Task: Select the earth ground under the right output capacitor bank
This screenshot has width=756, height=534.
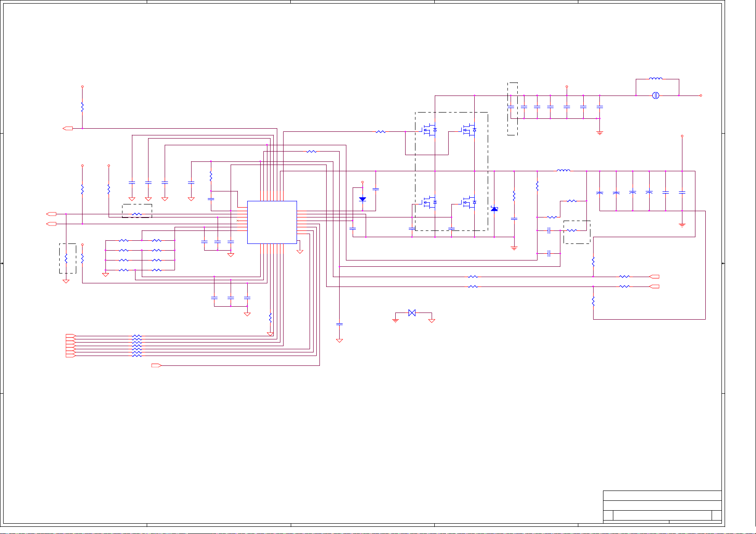Action: [x=682, y=225]
